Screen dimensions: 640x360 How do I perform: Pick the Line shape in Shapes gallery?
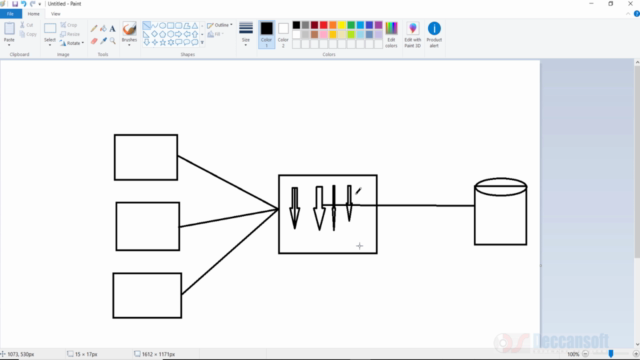pos(147,26)
